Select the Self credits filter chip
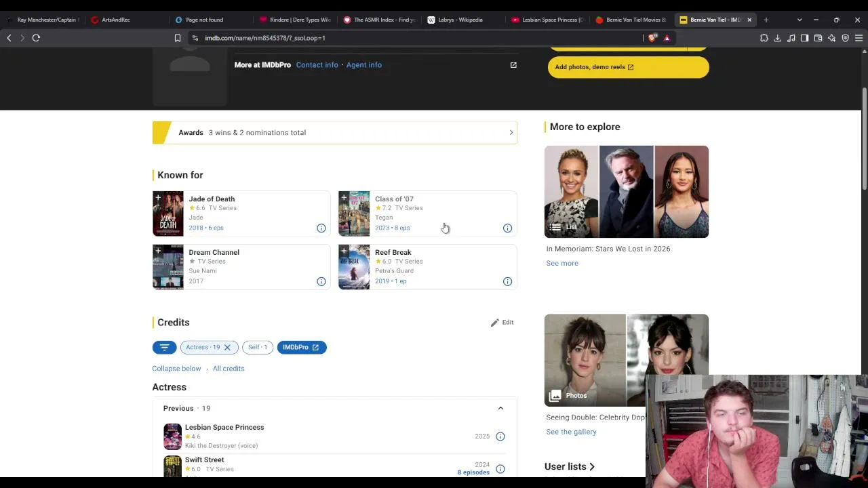This screenshot has width=868, height=488. [257, 347]
